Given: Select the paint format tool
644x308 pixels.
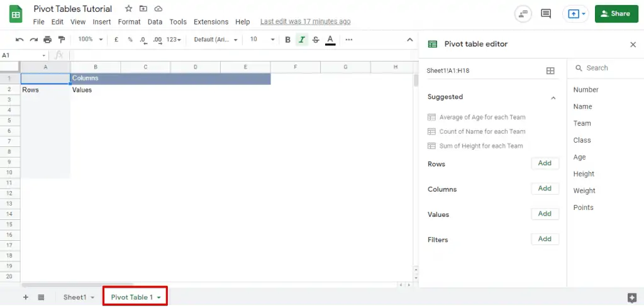Looking at the screenshot, I should [62, 40].
